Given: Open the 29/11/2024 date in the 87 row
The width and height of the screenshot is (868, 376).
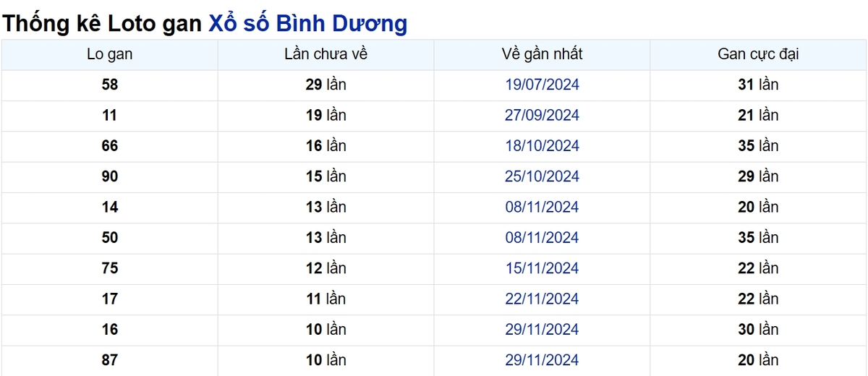Looking at the screenshot, I should 542,360.
